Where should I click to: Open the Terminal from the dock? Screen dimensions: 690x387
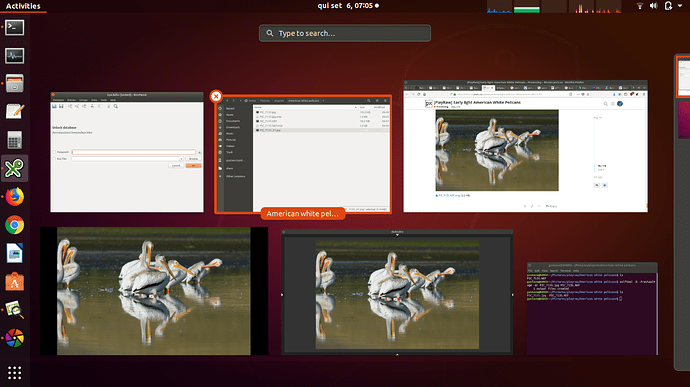click(15, 27)
